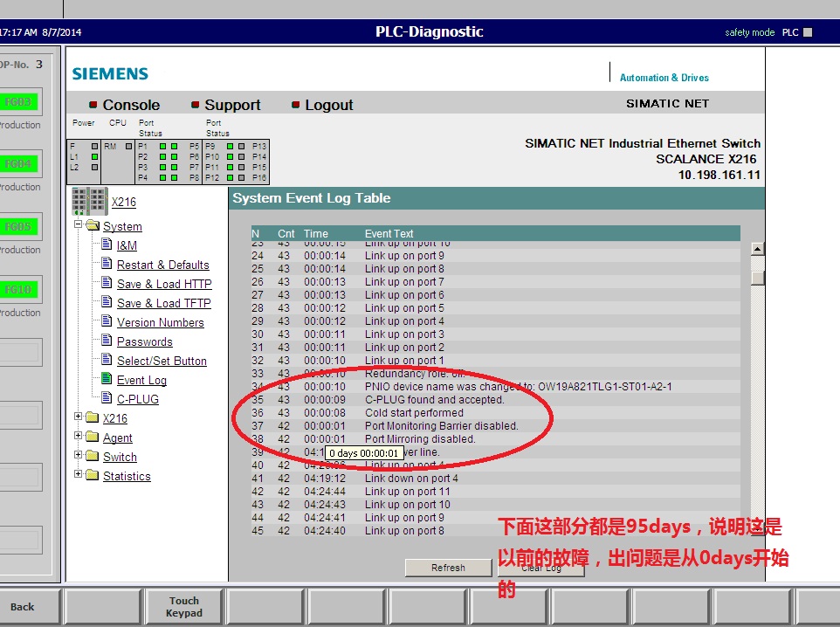Click the L1 power indicator LED
The width and height of the screenshot is (840, 627).
(95, 156)
